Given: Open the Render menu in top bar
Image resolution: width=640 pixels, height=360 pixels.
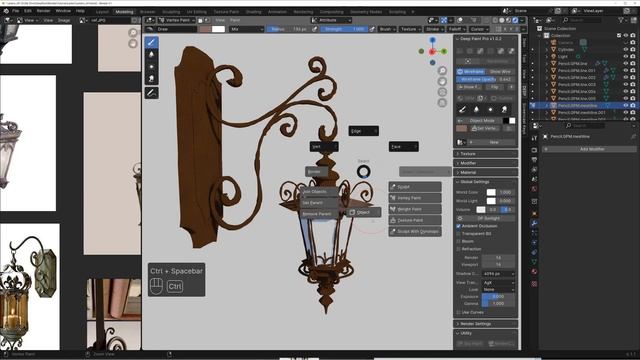Looking at the screenshot, I should pos(44,11).
